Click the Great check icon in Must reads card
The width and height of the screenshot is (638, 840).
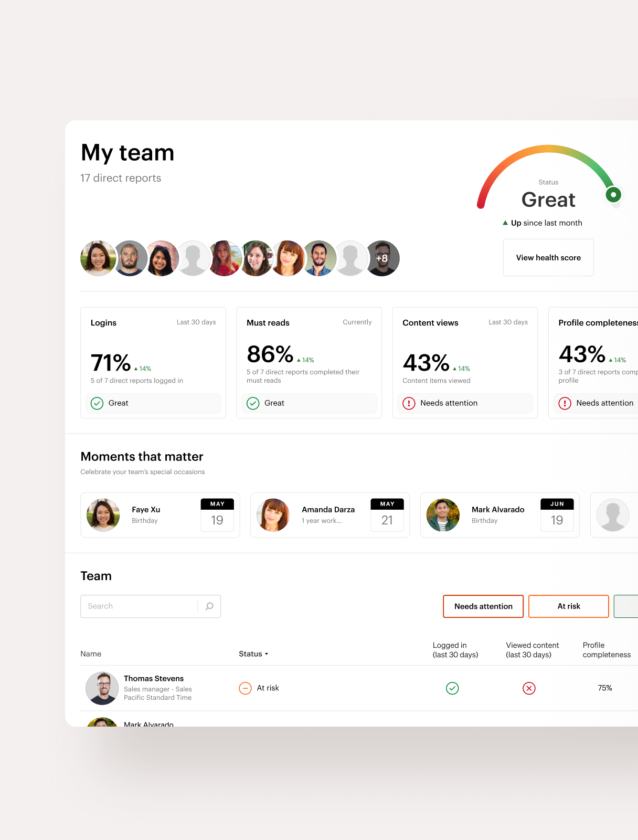point(253,403)
